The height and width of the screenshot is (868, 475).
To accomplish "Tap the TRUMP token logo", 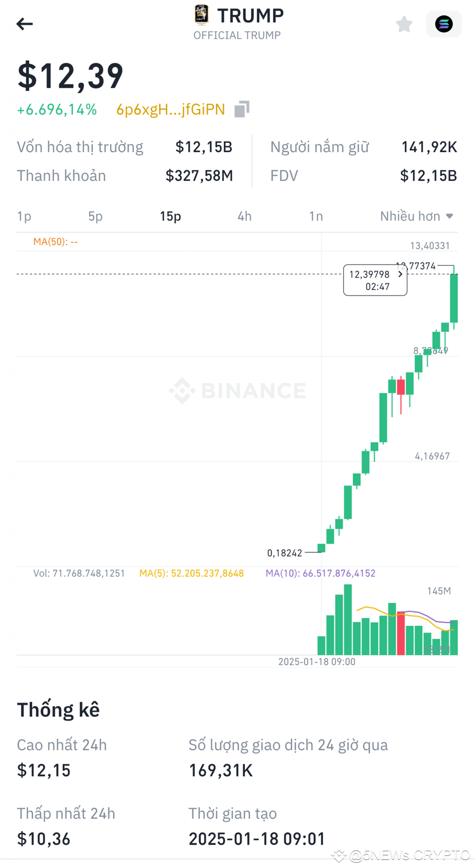I will click(x=201, y=15).
